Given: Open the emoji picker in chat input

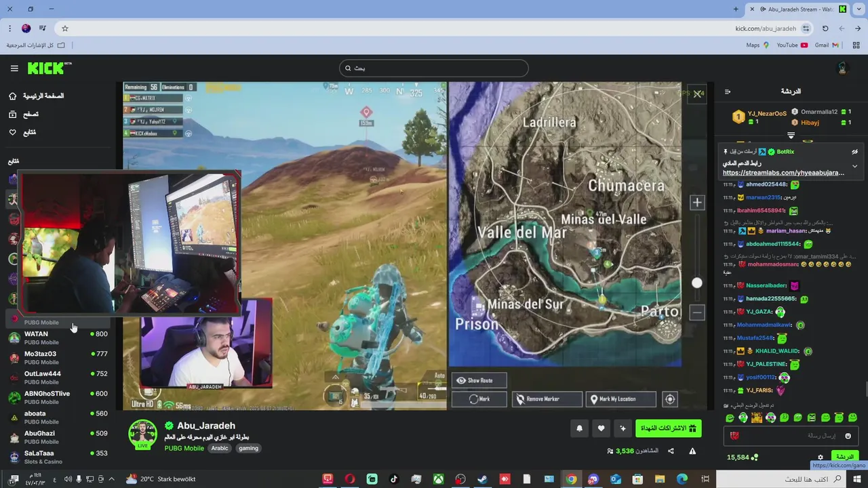Looking at the screenshot, I should (848, 436).
